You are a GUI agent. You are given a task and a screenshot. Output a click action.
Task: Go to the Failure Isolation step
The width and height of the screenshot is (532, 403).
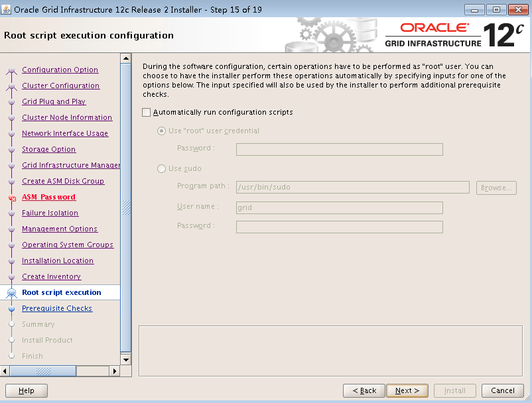point(50,213)
